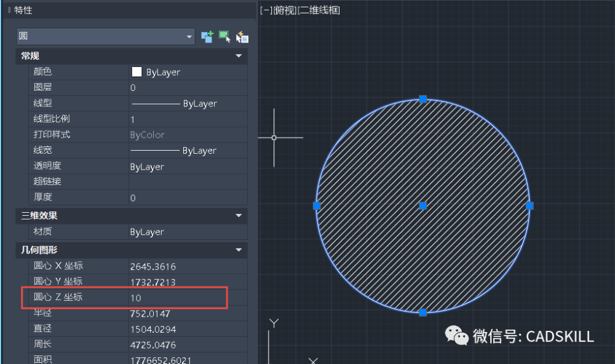615x364 pixels.
Task: Click the 图层 value field
Action: click(188, 88)
